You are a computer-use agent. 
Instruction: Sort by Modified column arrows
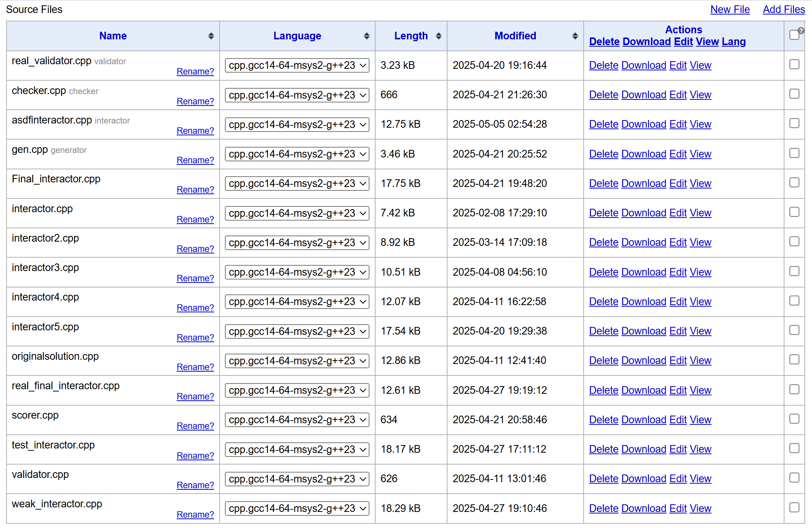point(575,36)
